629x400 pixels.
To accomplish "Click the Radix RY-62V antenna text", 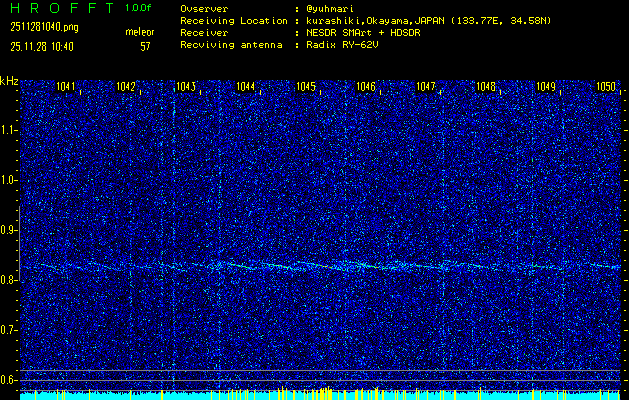I will point(342,45).
